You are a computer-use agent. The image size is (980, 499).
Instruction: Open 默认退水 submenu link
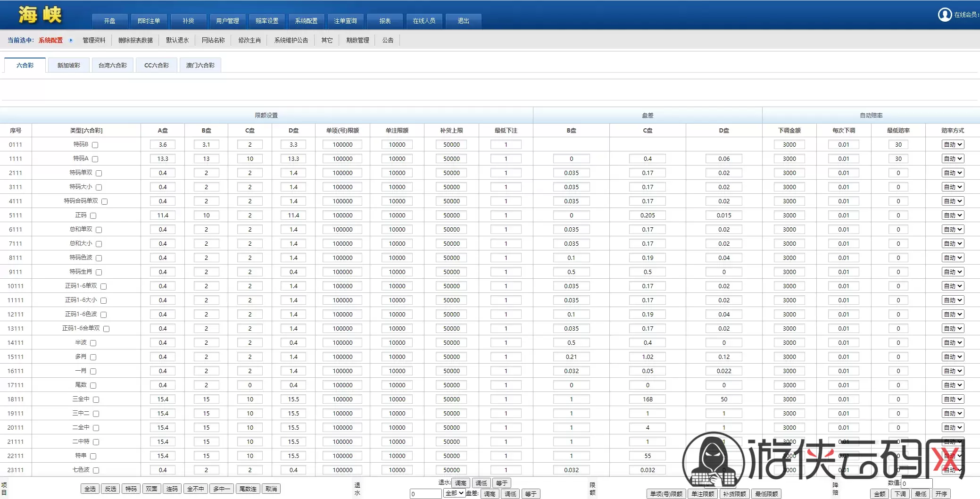(x=177, y=40)
